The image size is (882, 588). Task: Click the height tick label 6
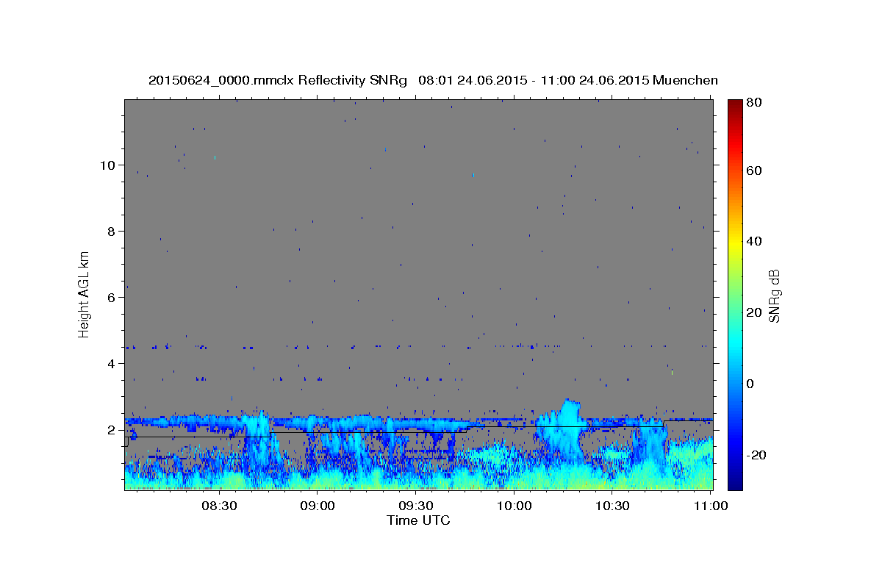click(112, 298)
